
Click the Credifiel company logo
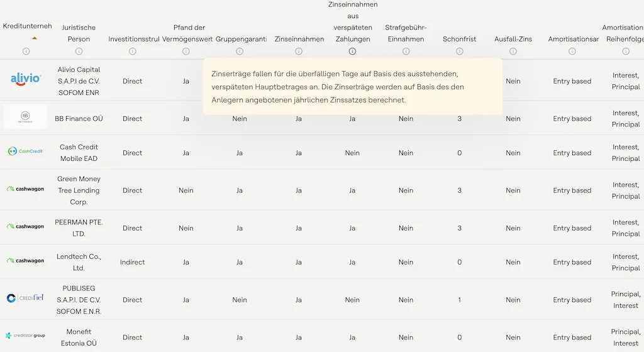tap(25, 298)
